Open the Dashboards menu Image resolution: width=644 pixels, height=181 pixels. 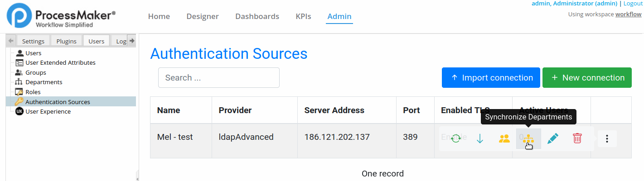pyautogui.click(x=257, y=16)
